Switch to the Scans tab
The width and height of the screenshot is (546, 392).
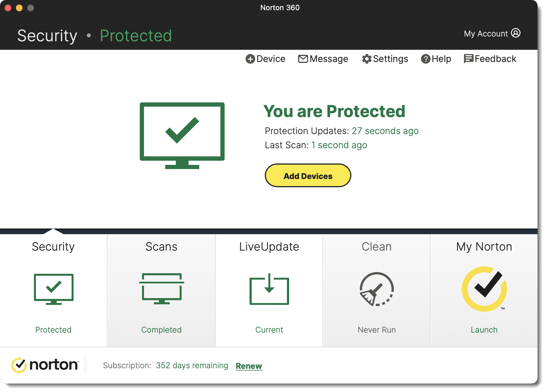[161, 247]
